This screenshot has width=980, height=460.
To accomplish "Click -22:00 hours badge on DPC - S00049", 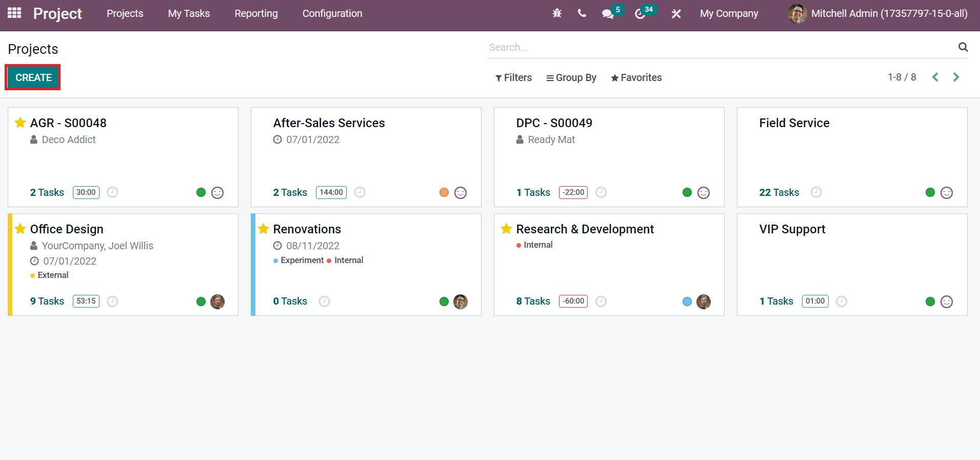I will pyautogui.click(x=573, y=192).
